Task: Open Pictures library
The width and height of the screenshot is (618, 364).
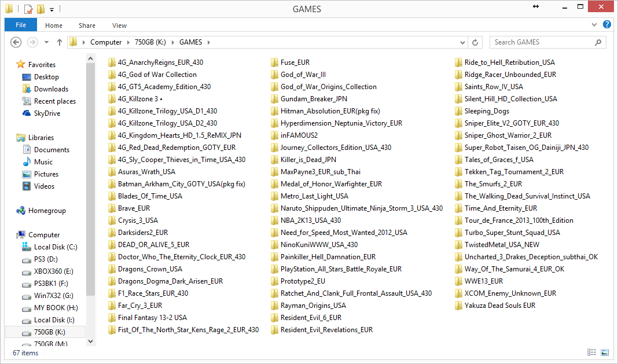Action: (x=46, y=174)
